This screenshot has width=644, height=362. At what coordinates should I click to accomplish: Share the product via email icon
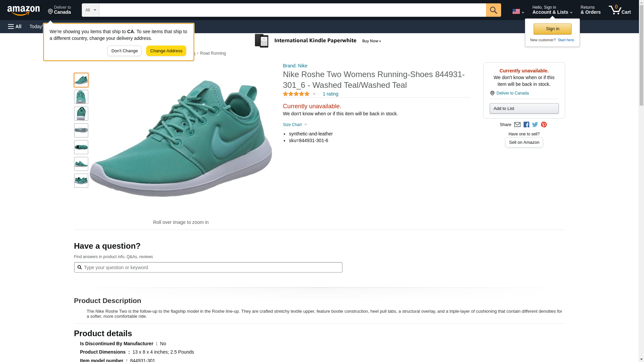(x=517, y=125)
